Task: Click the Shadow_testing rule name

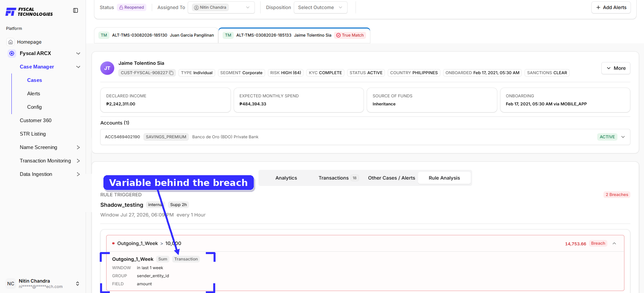Action: [122, 205]
